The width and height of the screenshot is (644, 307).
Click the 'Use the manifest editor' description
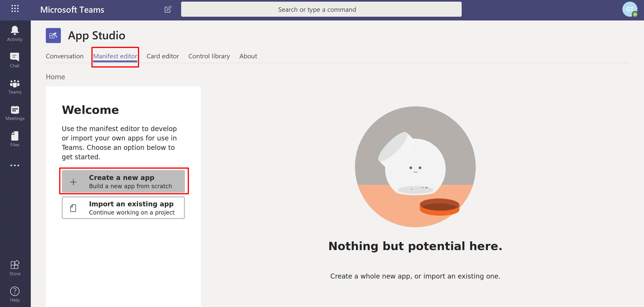click(119, 143)
